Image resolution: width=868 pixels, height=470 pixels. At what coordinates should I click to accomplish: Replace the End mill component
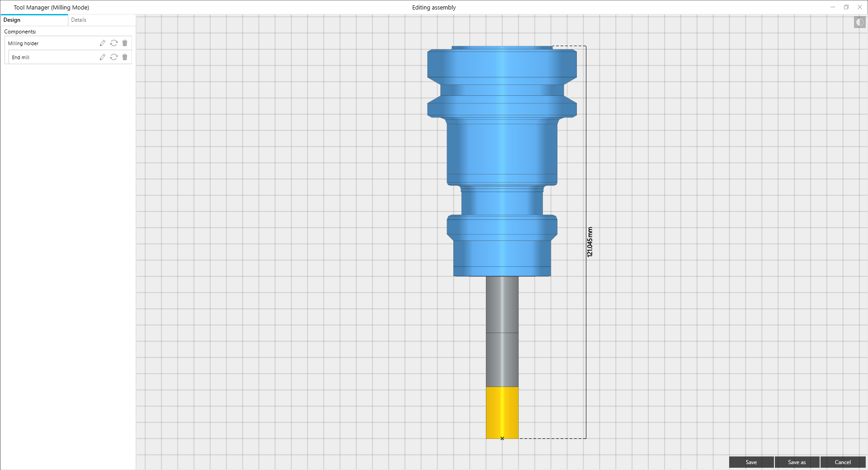[114, 57]
